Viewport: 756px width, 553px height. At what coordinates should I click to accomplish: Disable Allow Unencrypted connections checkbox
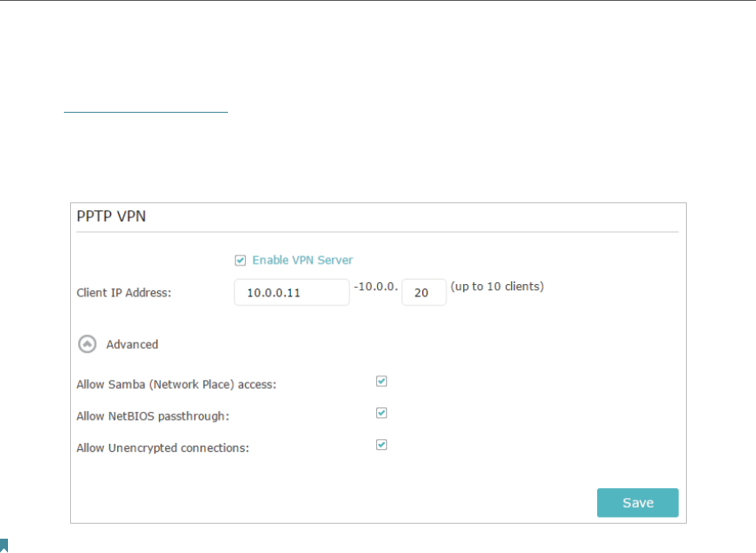point(382,445)
